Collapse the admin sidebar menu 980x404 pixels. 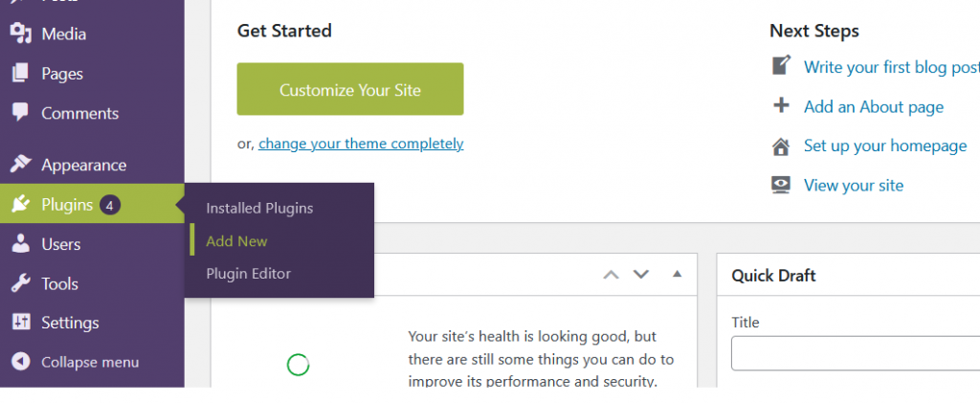77,362
